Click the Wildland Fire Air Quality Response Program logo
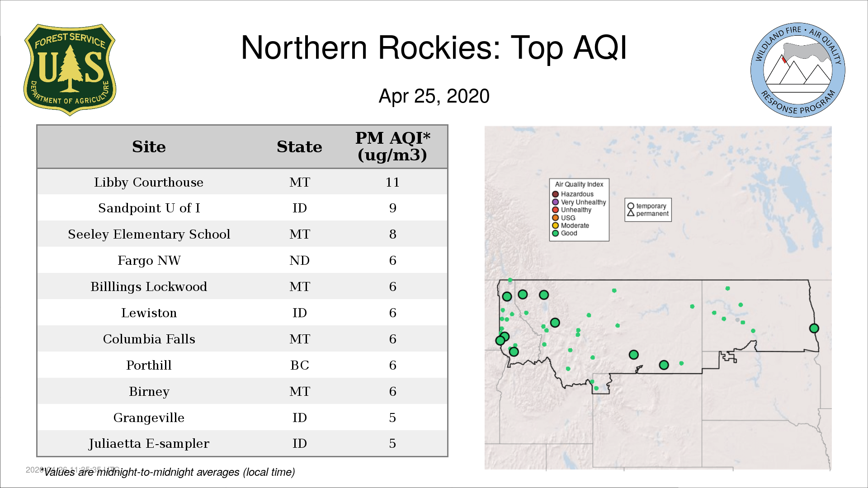Image resolution: width=868 pixels, height=488 pixels. (x=798, y=70)
